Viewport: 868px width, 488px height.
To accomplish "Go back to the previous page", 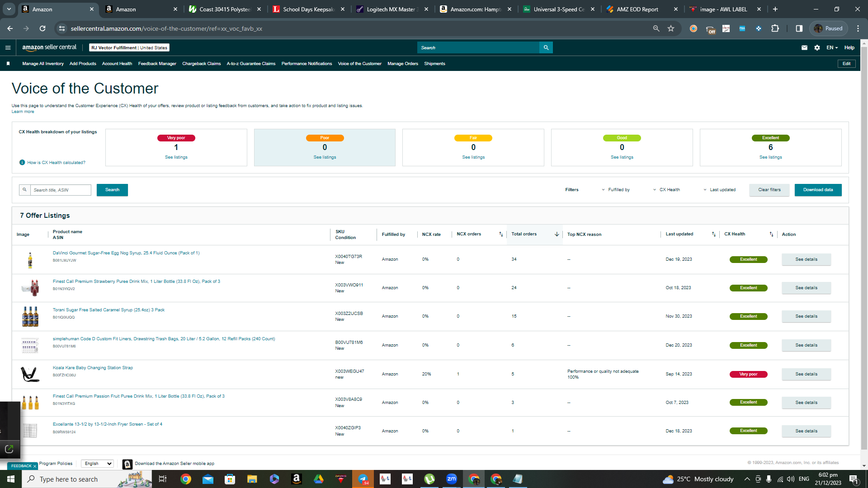I will (10, 28).
